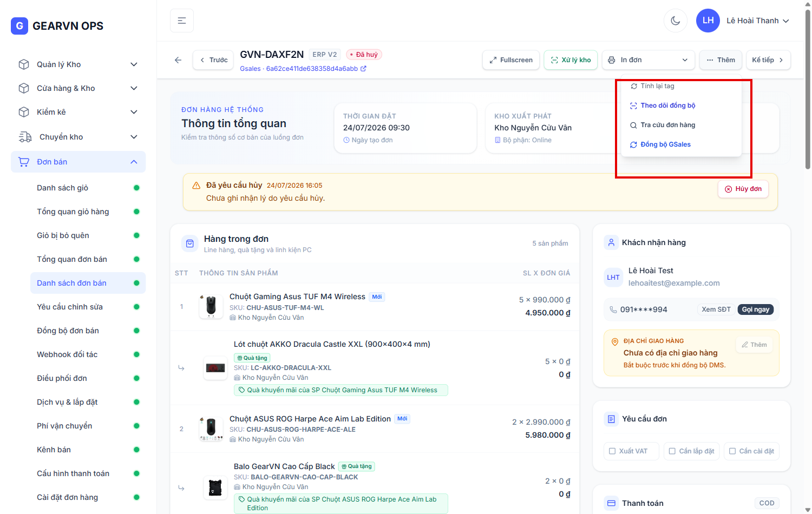Image resolution: width=812 pixels, height=514 pixels.
Task: Click the Trước previous-order button
Action: point(213,60)
